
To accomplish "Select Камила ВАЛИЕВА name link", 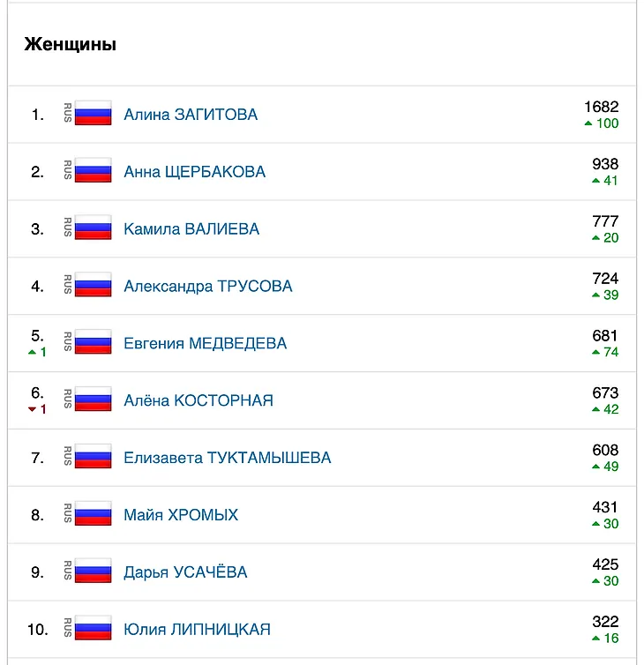I will coord(191,229).
